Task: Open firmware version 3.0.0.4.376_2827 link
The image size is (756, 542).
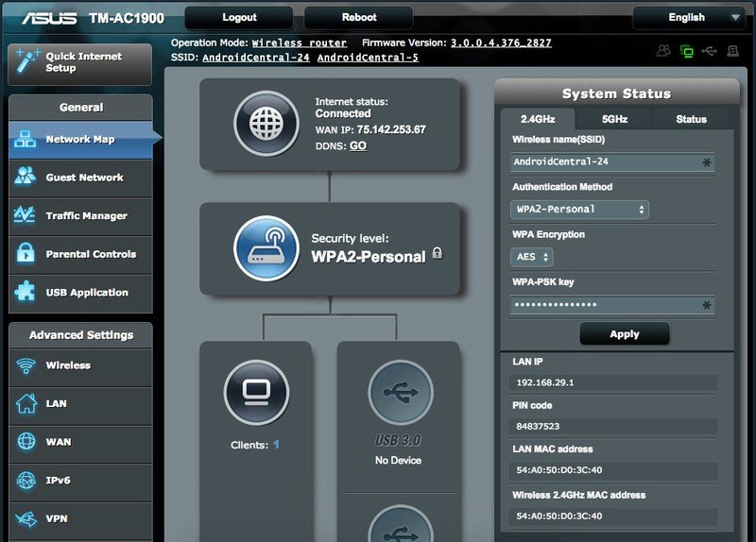Action: pyautogui.click(x=501, y=42)
